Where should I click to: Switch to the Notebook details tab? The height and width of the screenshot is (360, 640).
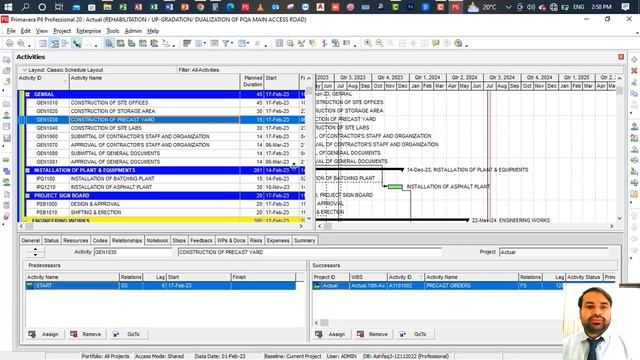pos(157,240)
